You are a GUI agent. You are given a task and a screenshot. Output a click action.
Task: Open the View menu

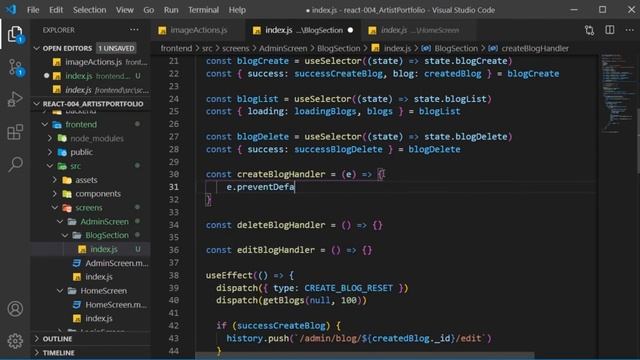124,10
